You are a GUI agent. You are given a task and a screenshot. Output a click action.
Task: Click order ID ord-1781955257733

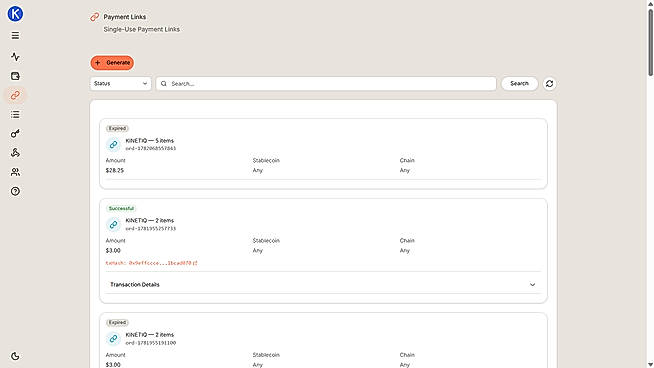(x=151, y=229)
